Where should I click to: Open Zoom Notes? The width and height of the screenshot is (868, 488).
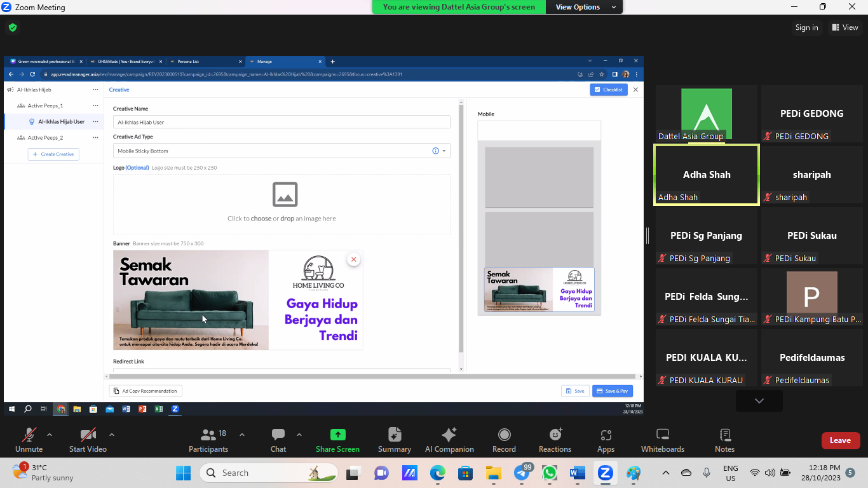724,440
